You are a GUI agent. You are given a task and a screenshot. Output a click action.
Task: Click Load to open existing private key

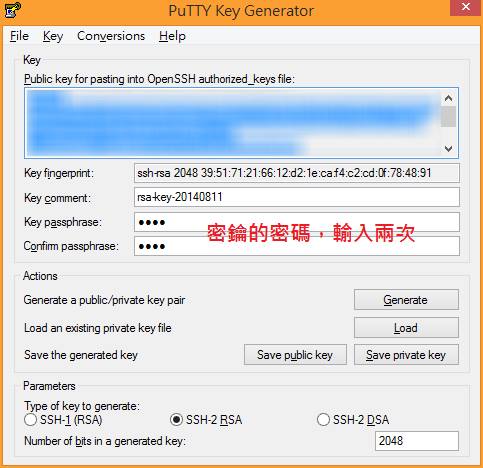pyautogui.click(x=406, y=328)
